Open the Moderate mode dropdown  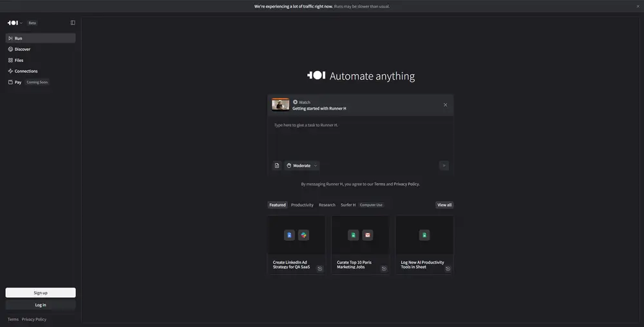(x=302, y=166)
